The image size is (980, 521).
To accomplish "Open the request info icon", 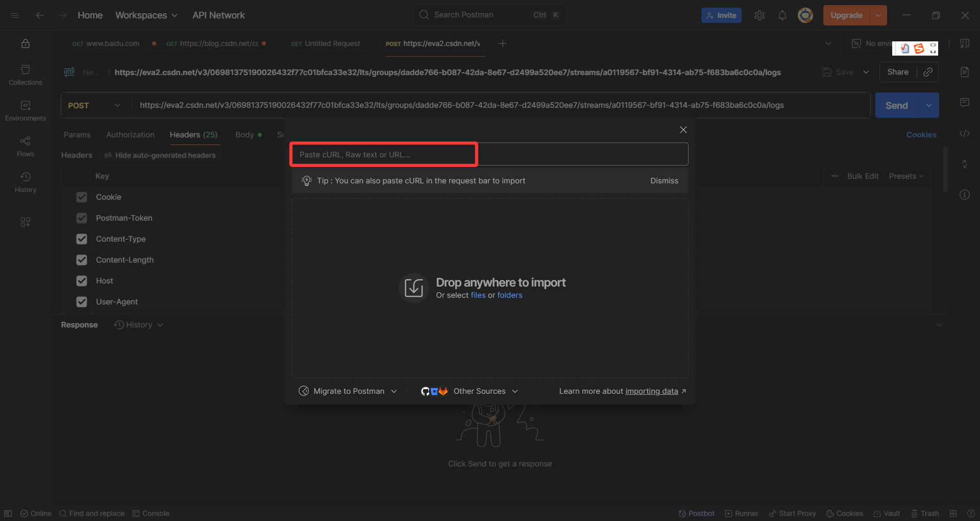I will point(965,195).
